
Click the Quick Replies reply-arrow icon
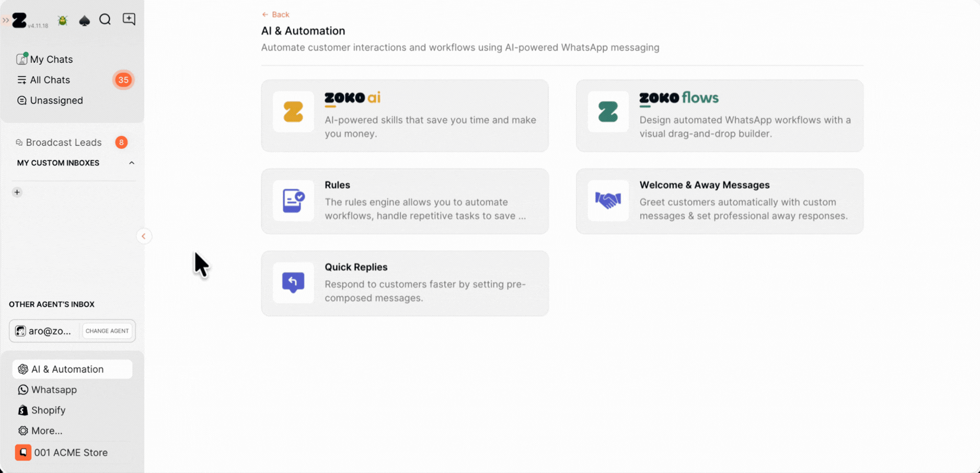point(293,283)
